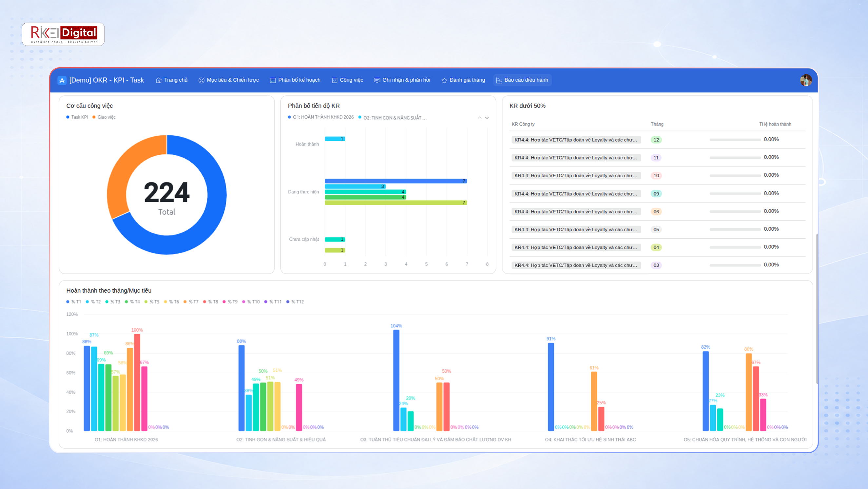Toggle % T9 legend series
The height and width of the screenshot is (489, 868).
point(230,302)
